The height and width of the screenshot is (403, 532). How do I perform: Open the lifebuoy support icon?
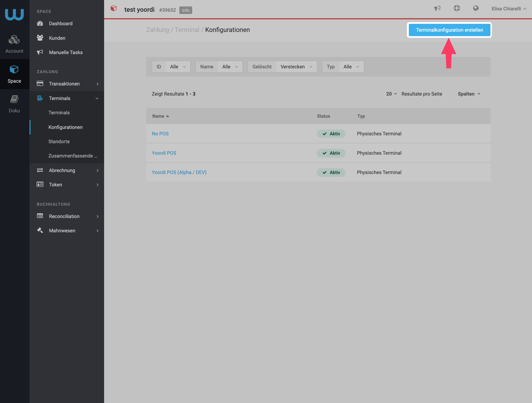pos(457,8)
